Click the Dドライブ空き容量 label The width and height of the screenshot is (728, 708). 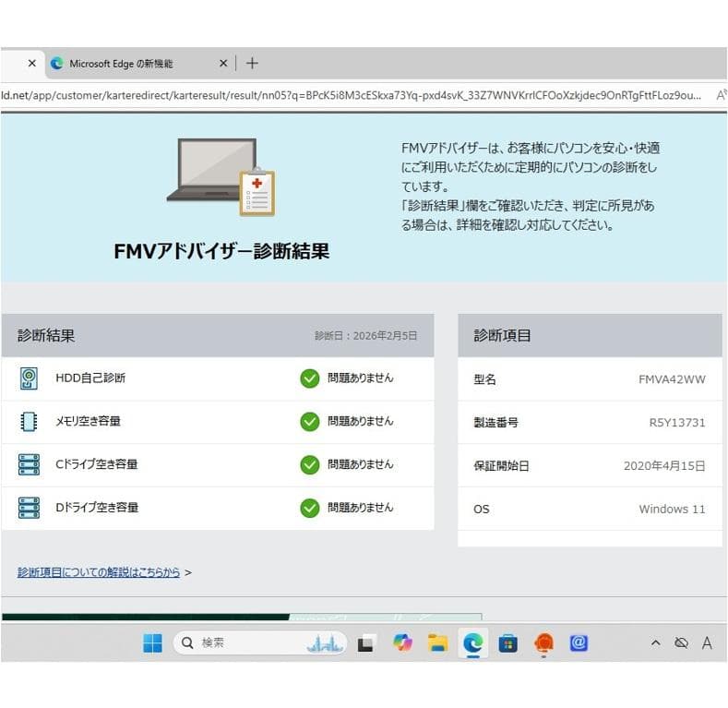97,508
